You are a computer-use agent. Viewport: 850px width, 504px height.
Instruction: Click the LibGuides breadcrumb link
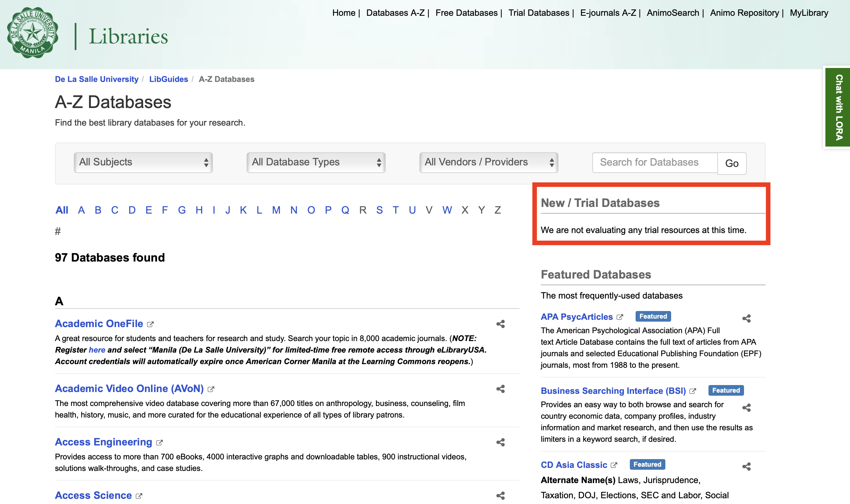169,79
